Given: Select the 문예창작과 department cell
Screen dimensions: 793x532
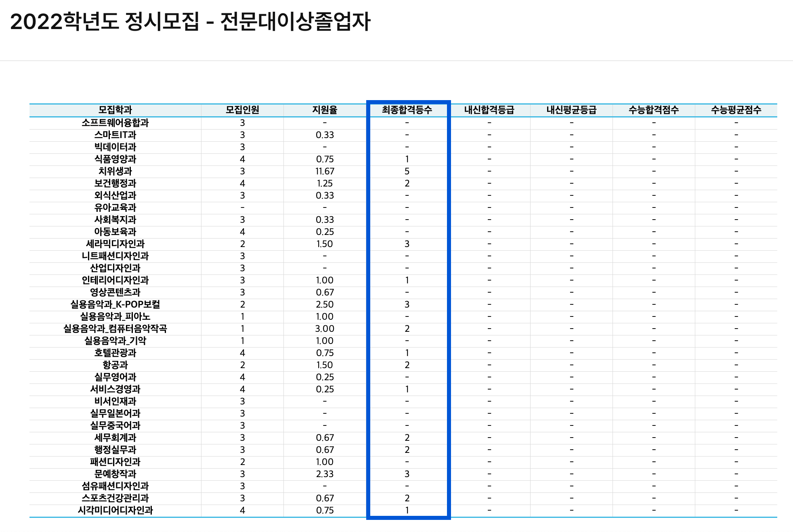Looking at the screenshot, I should pos(115,474).
